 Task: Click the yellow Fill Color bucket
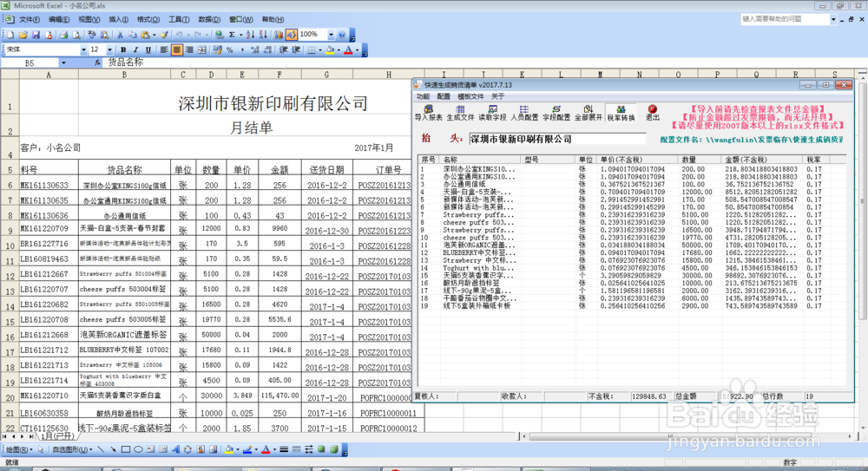tap(330, 49)
